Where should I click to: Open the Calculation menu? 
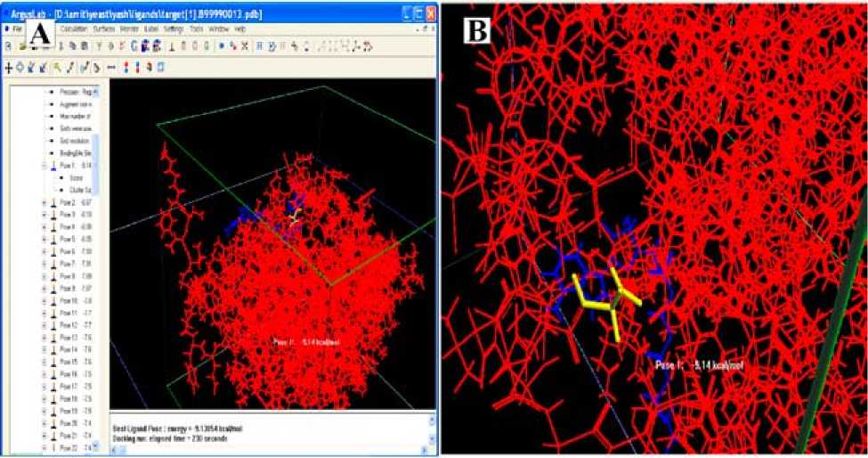point(74,29)
